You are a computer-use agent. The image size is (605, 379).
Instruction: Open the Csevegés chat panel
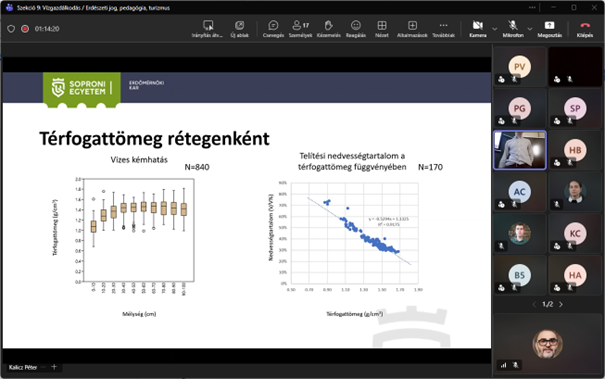(x=273, y=29)
